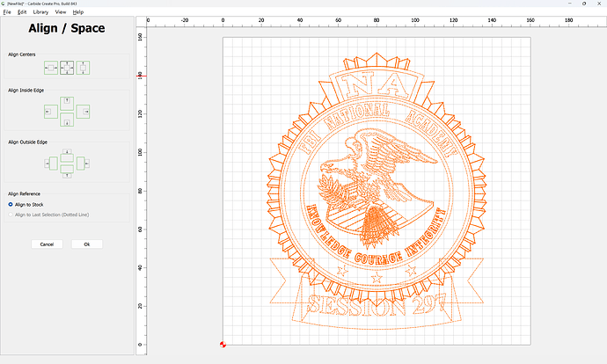
Task: Cancel the Align / Space operation
Action: click(47, 244)
